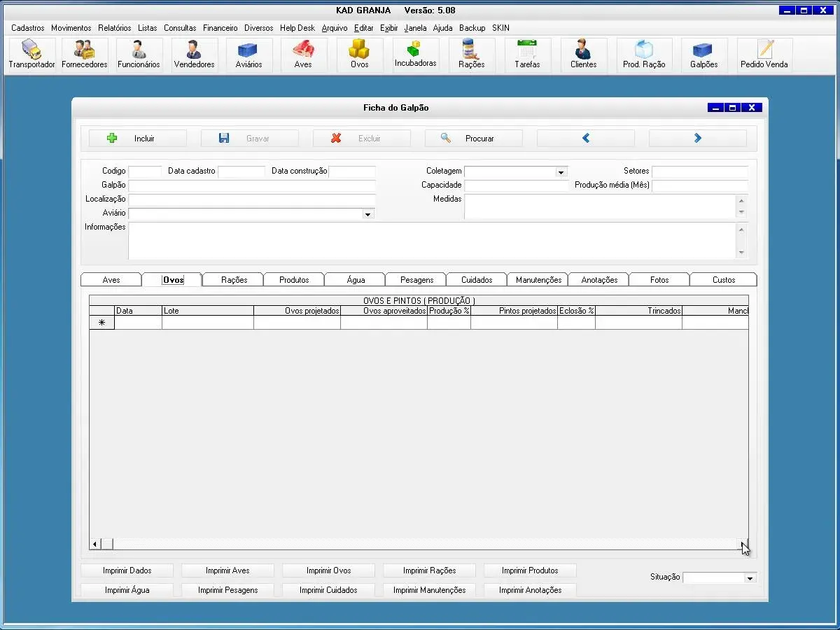Click the grid's left scroll arrow
This screenshot has height=630, width=840.
tap(94, 544)
